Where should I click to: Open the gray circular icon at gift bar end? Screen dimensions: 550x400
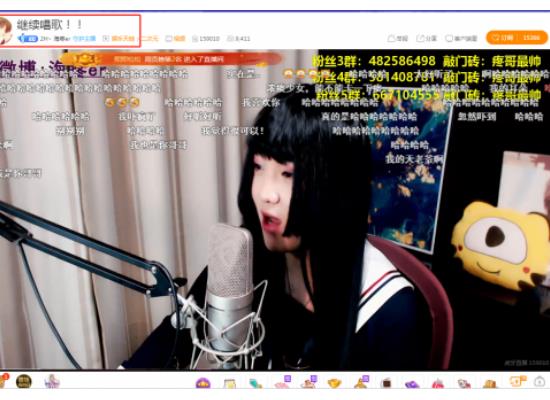(539, 381)
